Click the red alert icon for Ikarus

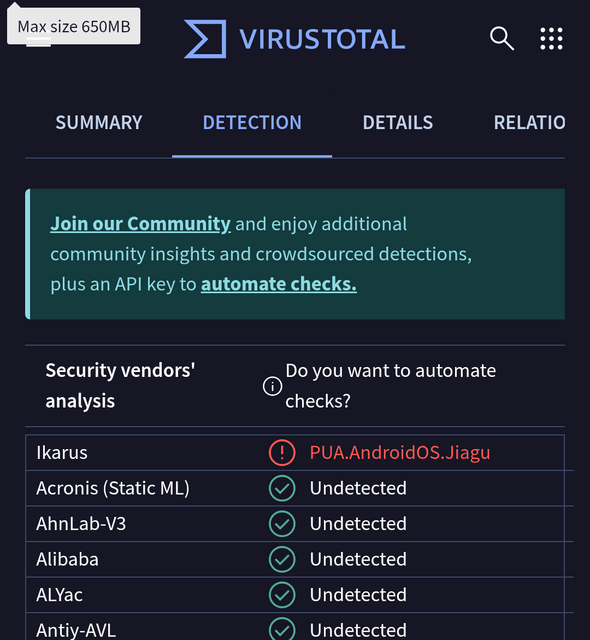[x=282, y=453]
